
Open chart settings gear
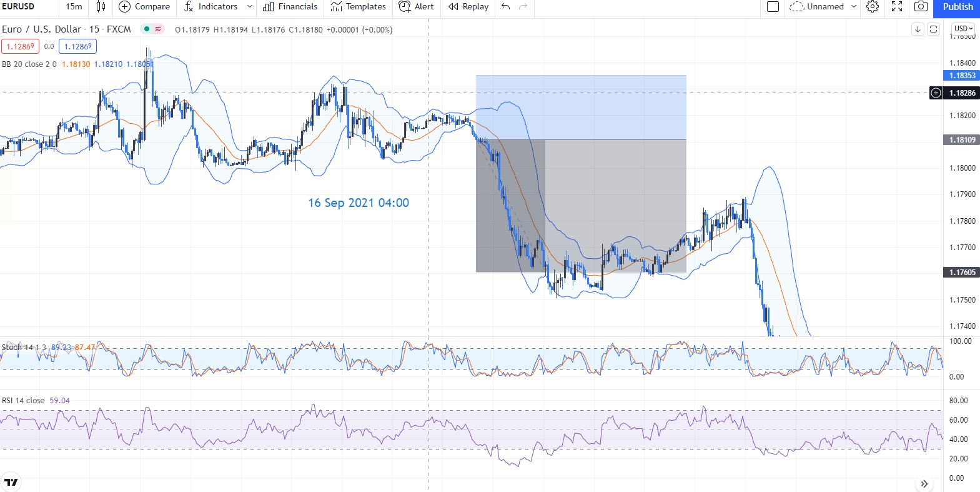tap(873, 7)
